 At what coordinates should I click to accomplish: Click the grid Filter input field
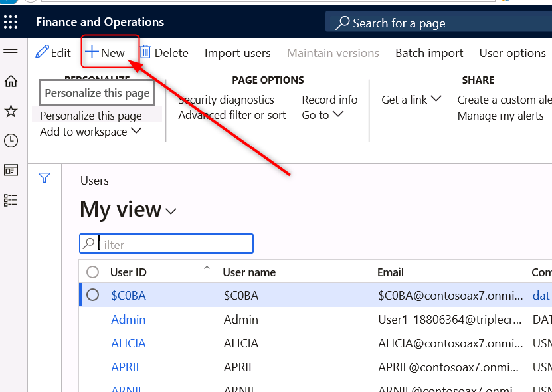click(173, 245)
